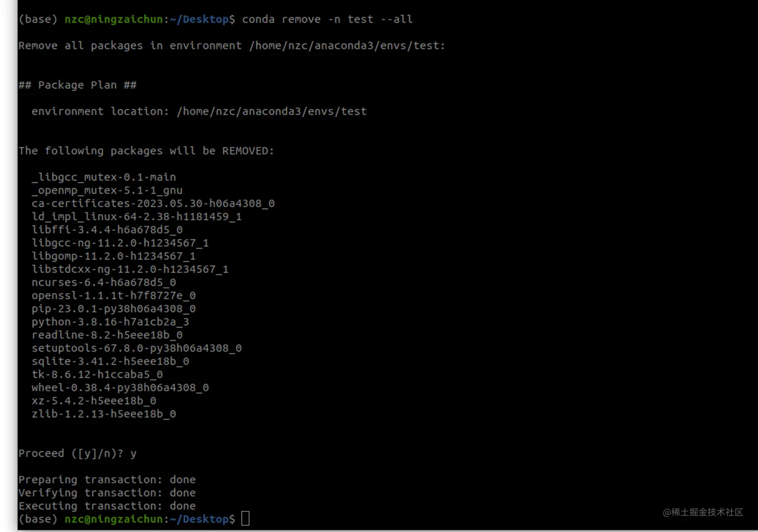Viewport: 758px width, 532px height.
Task: Click the 'sqlite-3.41.2-h5eee18b_0' entry
Action: pos(110,361)
